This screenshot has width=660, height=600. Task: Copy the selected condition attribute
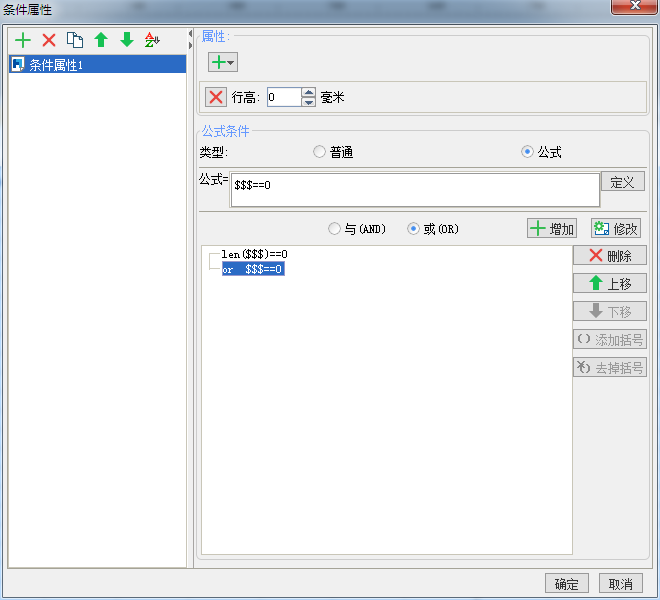tap(75, 40)
